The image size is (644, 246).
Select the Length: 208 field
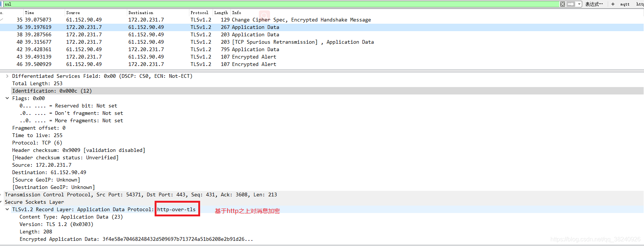36,232
